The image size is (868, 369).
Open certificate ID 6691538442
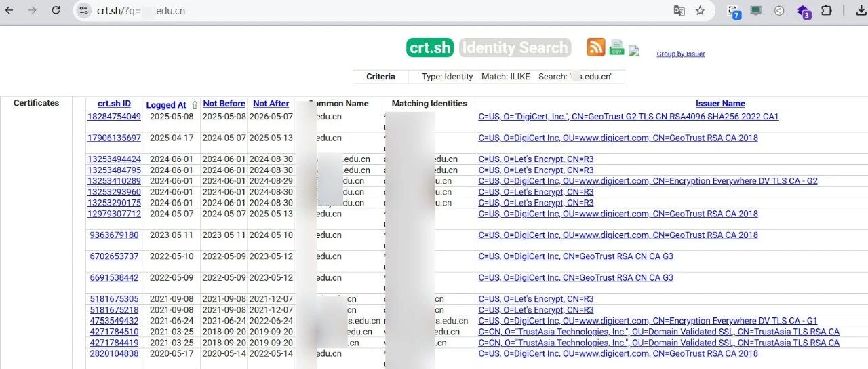point(114,278)
